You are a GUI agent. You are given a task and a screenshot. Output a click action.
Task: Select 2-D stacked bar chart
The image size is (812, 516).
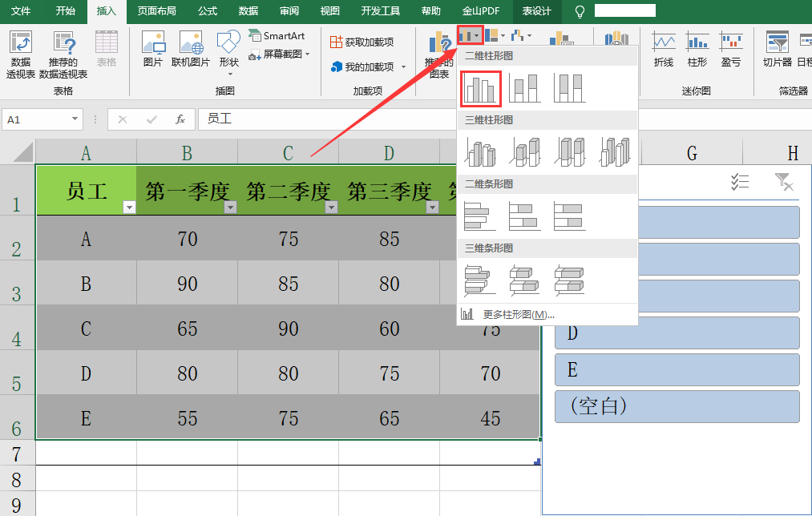click(524, 216)
